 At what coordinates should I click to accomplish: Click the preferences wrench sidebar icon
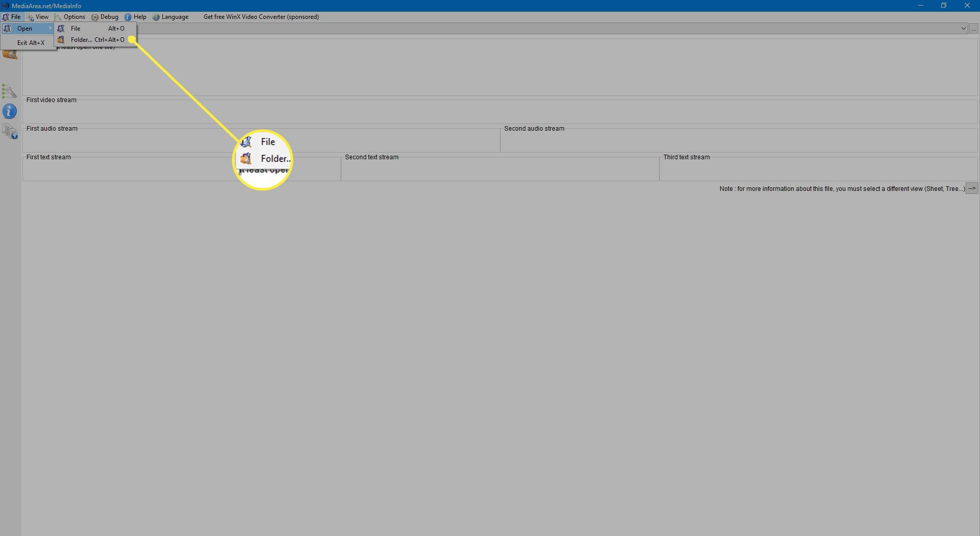pyautogui.click(x=9, y=91)
